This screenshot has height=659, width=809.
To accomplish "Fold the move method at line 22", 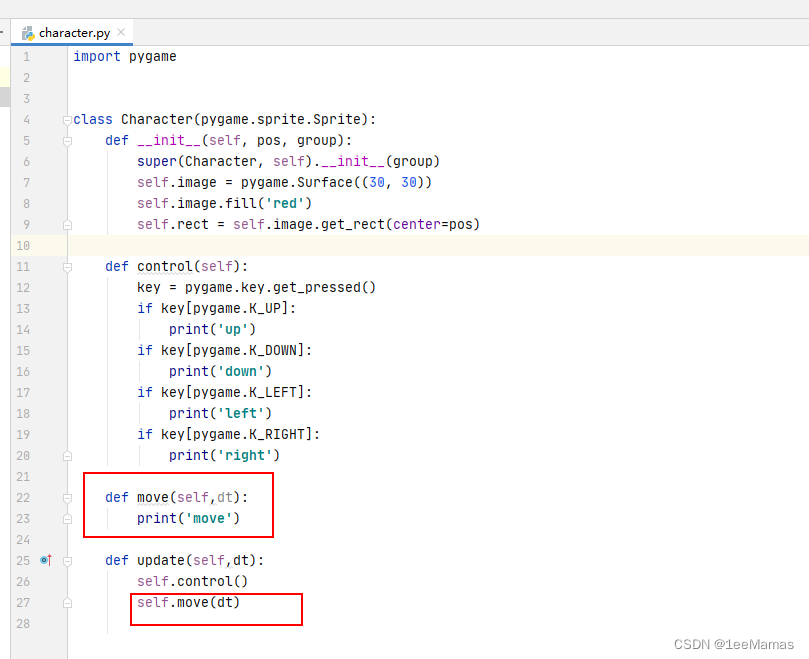I will (x=67, y=498).
